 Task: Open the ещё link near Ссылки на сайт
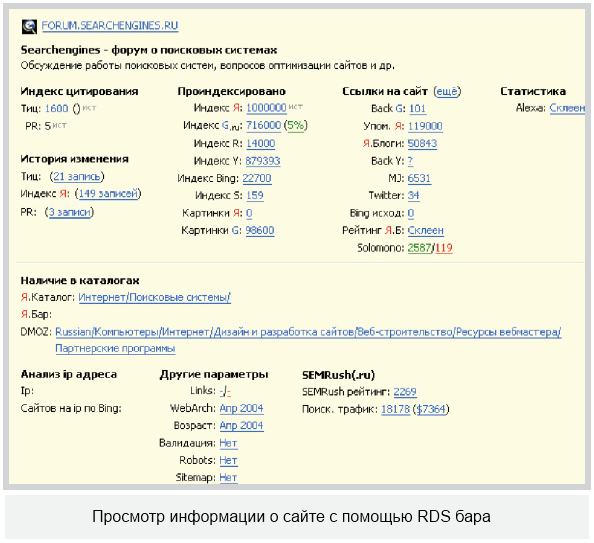tap(447, 91)
